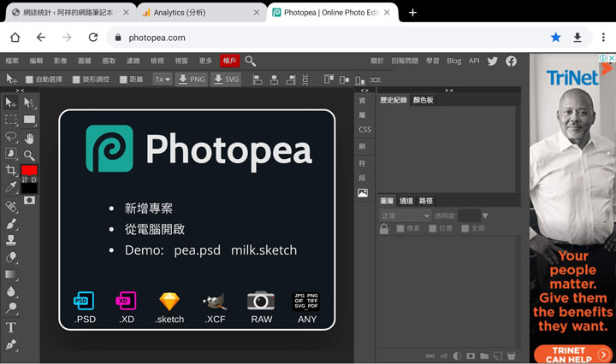The width and height of the screenshot is (616, 364).
Task: Click 新增專案 to create new project
Action: coord(149,208)
